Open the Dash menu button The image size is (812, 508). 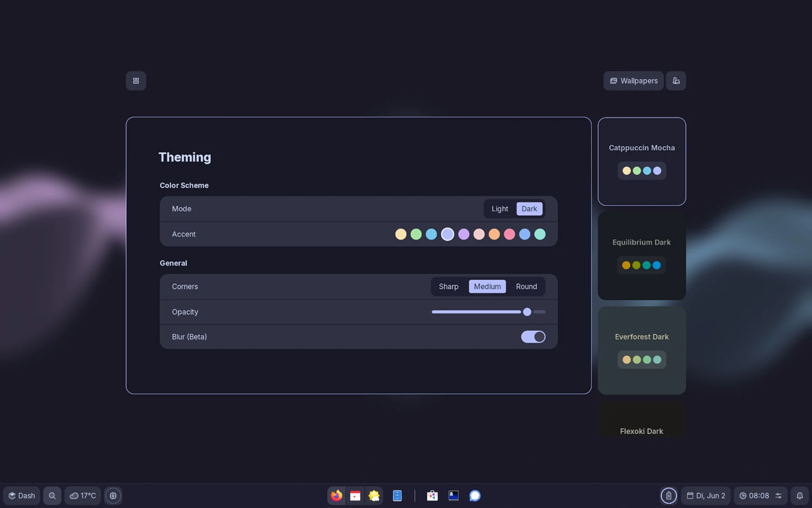22,496
